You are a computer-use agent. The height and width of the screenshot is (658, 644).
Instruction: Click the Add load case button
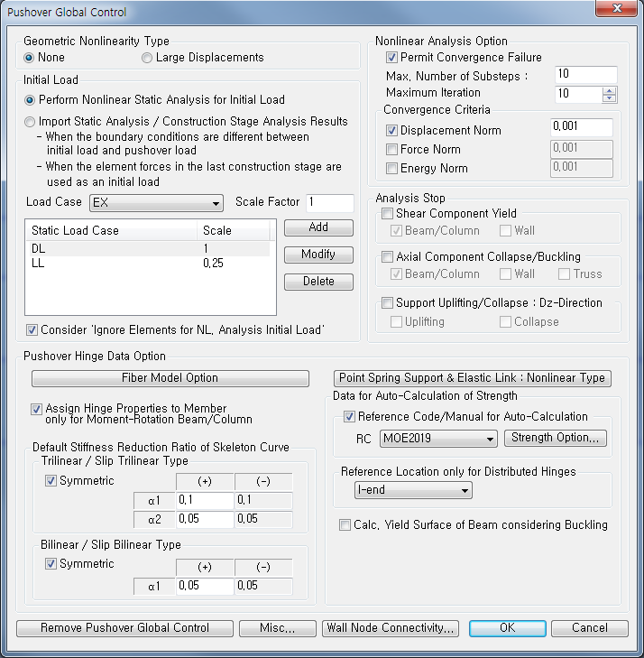click(317, 227)
